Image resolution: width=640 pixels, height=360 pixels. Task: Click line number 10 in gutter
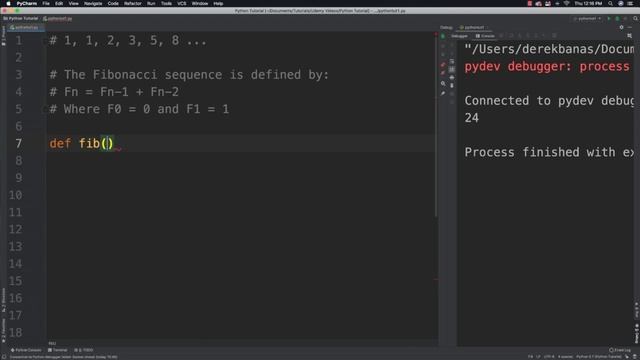[16, 195]
